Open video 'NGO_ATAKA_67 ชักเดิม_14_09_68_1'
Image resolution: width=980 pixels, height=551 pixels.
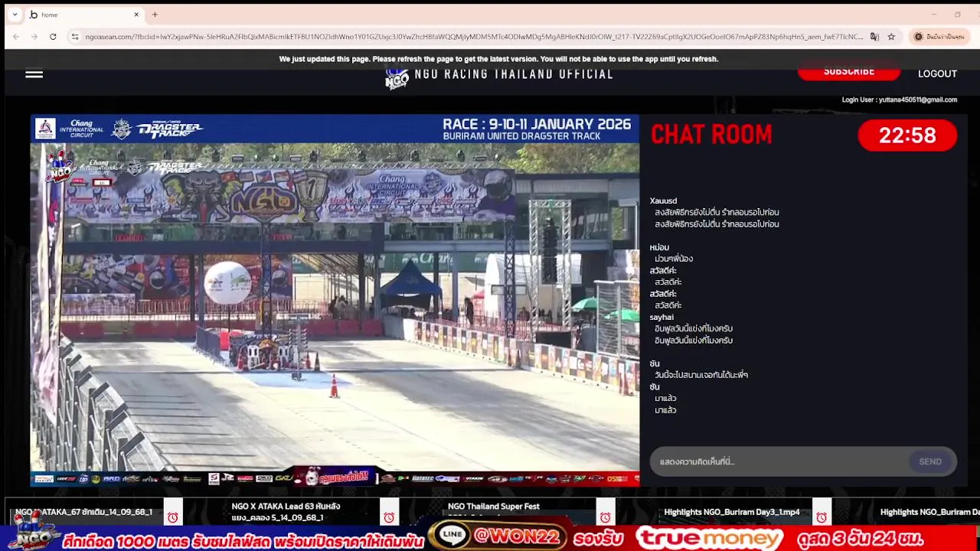point(83,512)
